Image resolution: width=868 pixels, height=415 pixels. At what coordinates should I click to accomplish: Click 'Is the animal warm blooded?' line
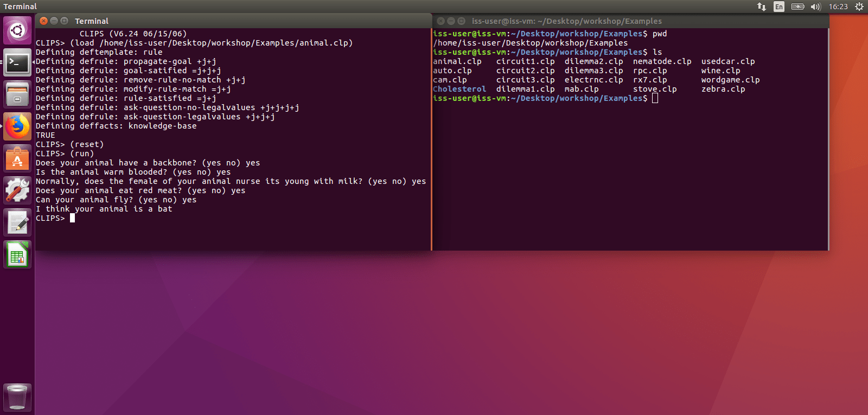tap(133, 172)
